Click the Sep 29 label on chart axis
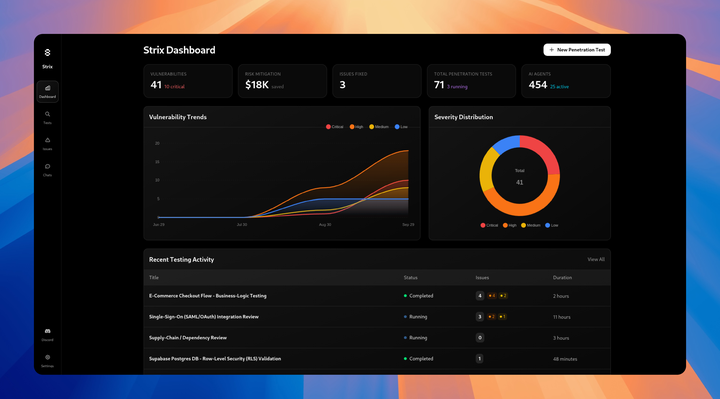The width and height of the screenshot is (720, 399). pos(408,225)
